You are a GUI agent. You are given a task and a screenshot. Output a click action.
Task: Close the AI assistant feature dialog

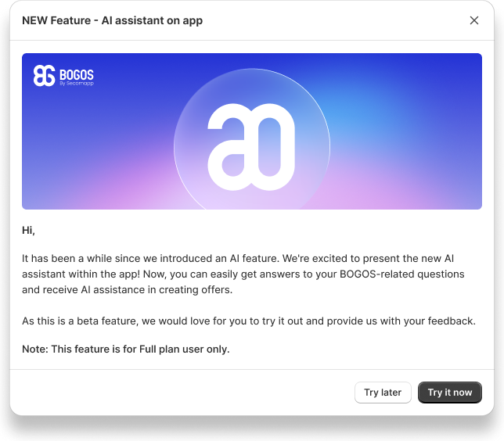point(473,20)
